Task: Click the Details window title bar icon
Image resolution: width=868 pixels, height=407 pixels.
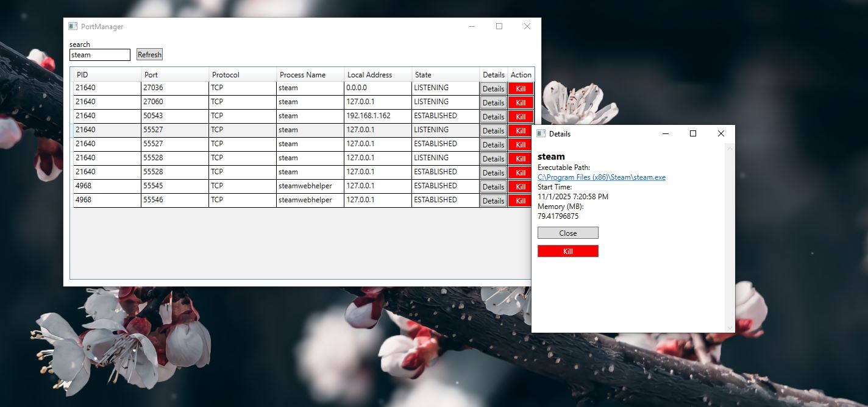Action: [x=541, y=133]
